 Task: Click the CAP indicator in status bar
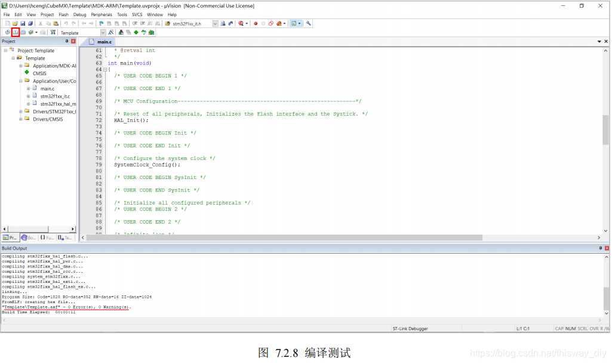click(559, 329)
